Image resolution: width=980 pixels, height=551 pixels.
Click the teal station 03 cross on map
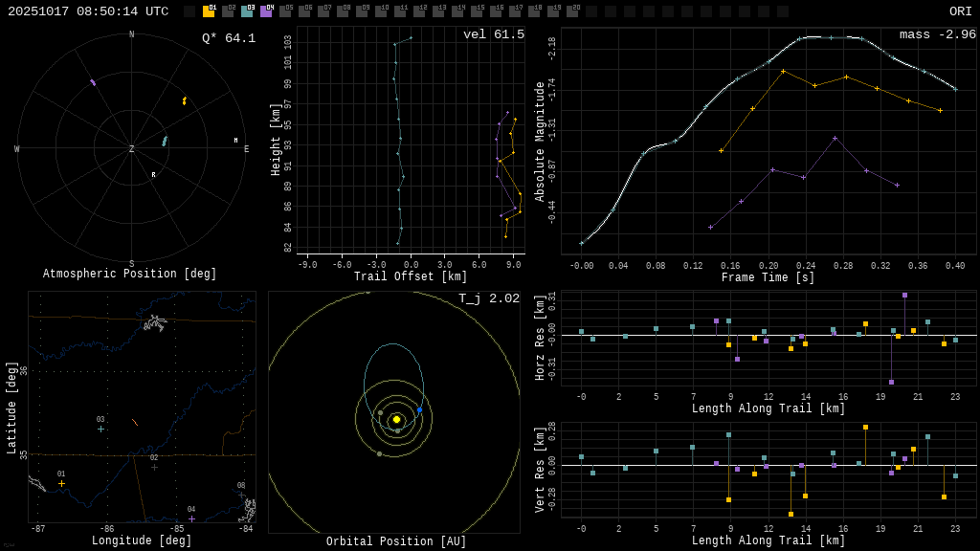point(100,429)
